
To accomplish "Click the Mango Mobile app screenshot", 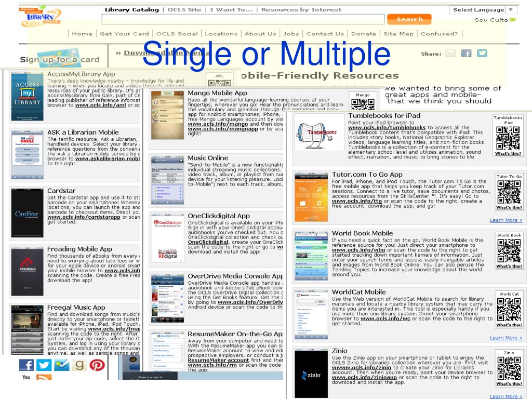I will coord(168,115).
